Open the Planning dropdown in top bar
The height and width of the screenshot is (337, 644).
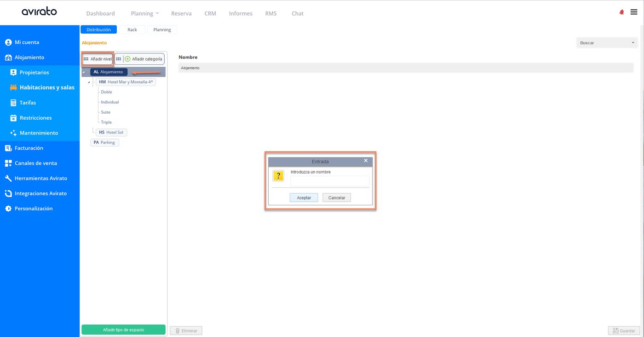point(145,13)
